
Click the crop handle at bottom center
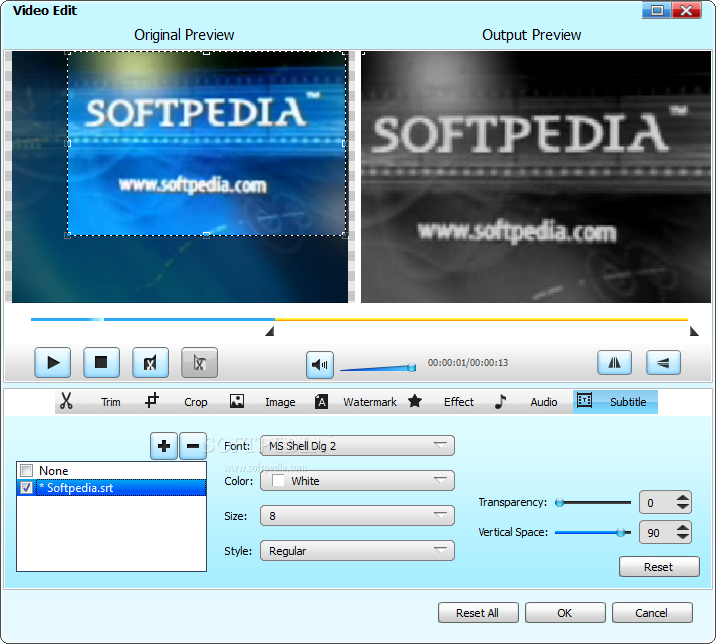click(x=206, y=235)
